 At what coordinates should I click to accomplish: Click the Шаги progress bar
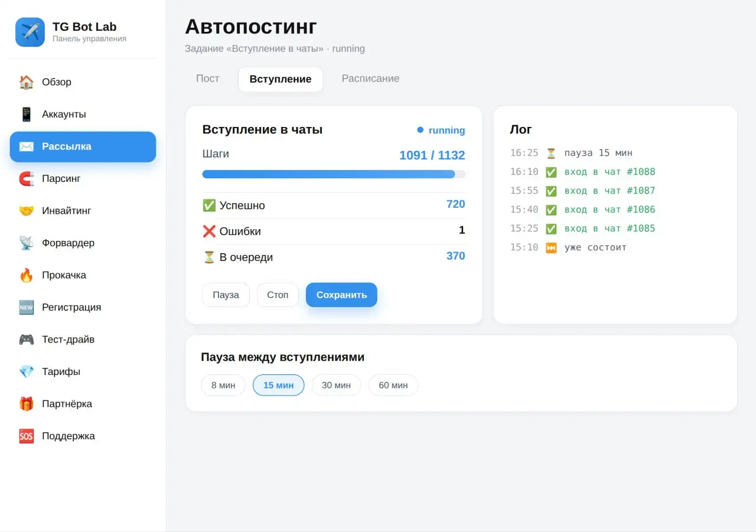pyautogui.click(x=334, y=174)
